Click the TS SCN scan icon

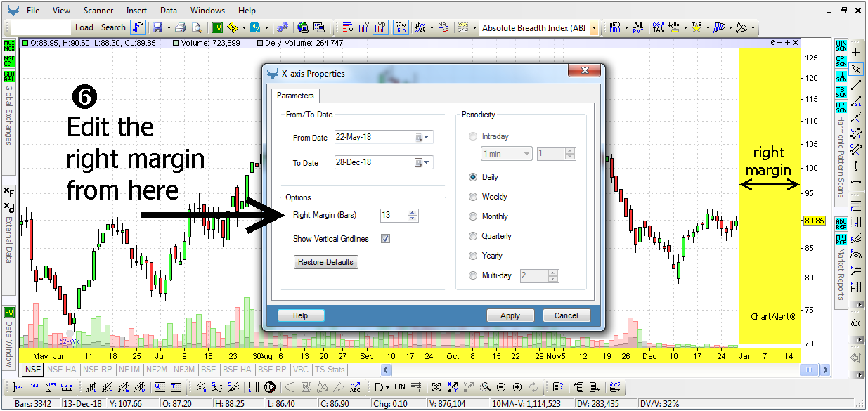point(841,92)
